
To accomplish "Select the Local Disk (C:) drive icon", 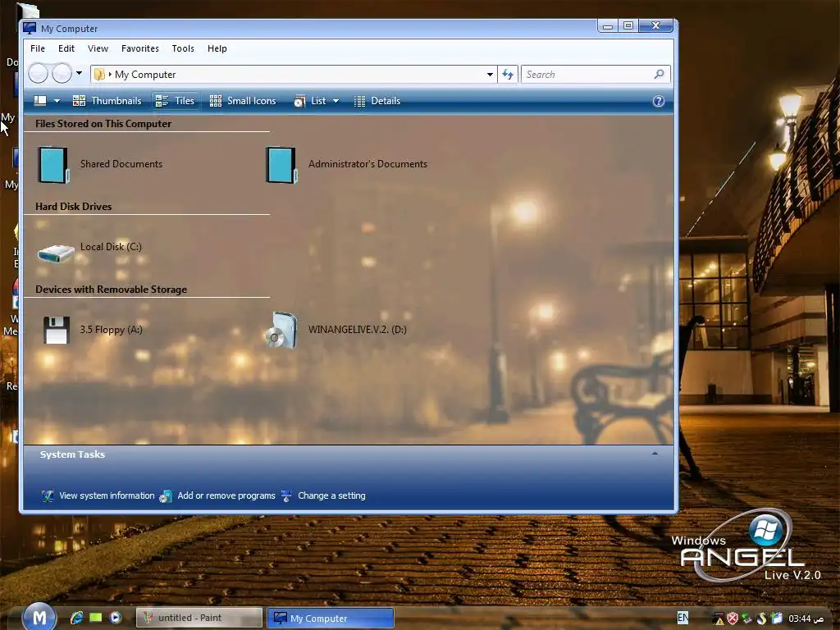I will pos(56,253).
